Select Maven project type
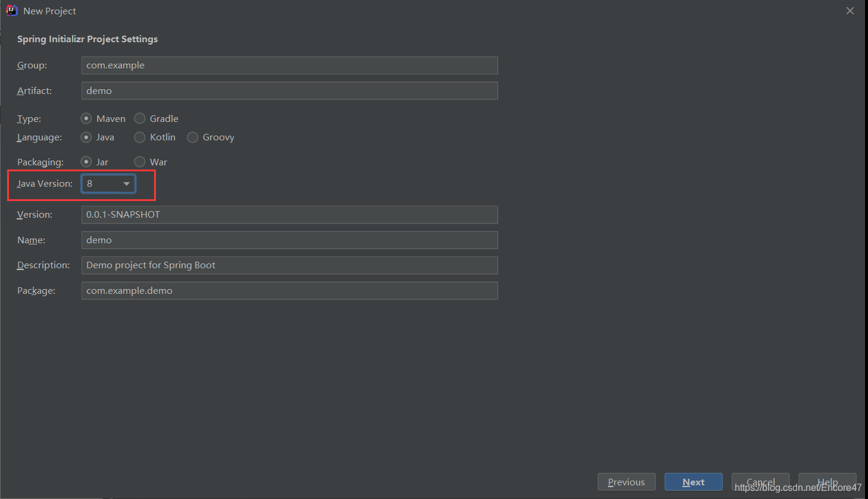 coord(103,118)
